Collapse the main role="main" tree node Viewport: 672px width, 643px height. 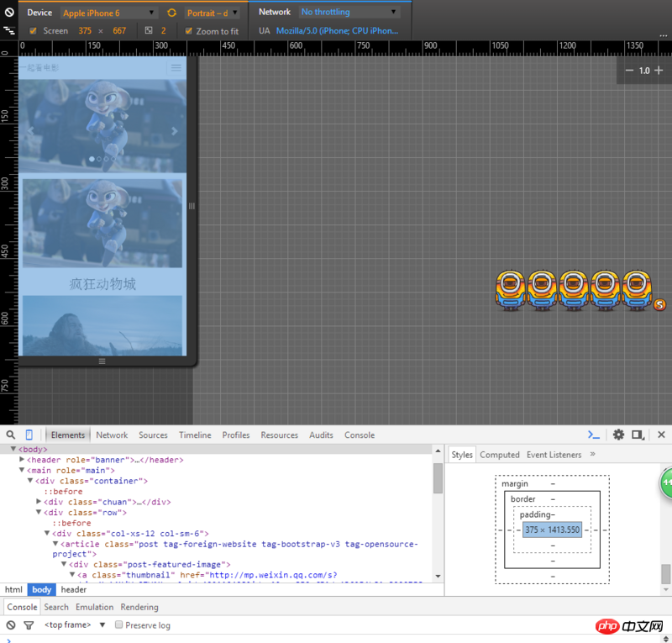click(x=23, y=471)
